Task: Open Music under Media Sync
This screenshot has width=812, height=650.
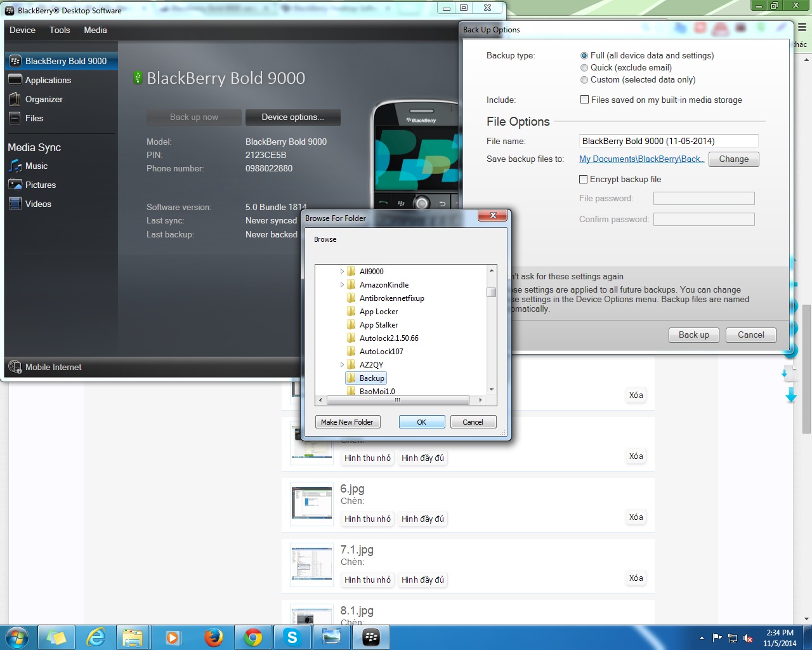Action: [15, 166]
